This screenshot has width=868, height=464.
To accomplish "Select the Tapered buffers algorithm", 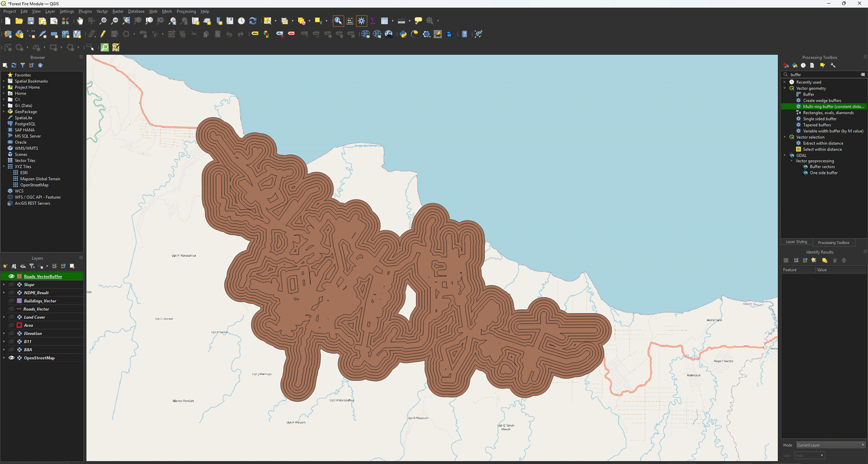I will point(817,125).
